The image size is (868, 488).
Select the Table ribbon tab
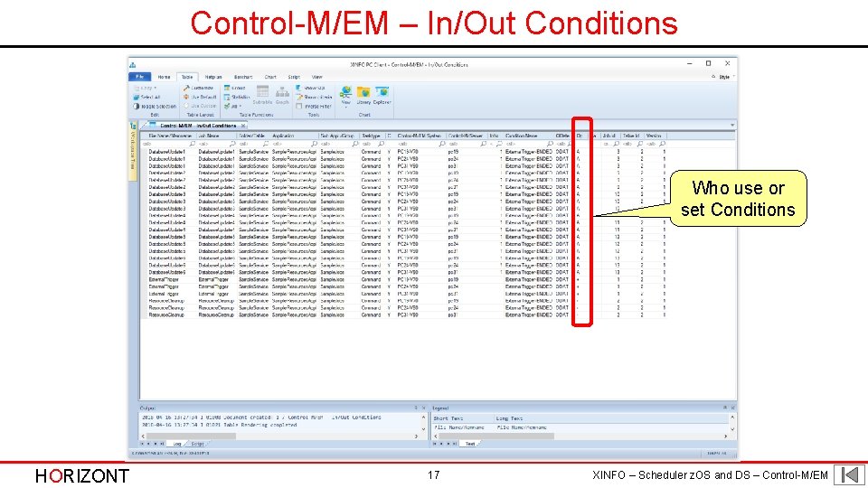187,78
